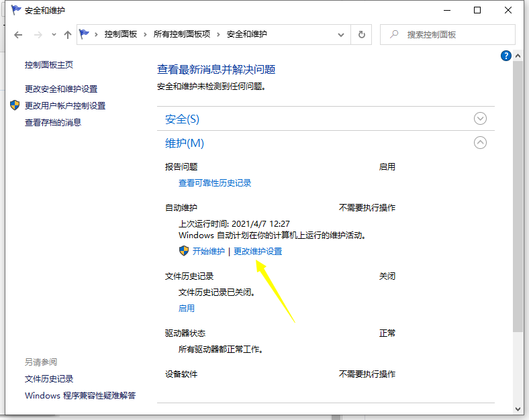The height and width of the screenshot is (420, 529).
Task: Focus the 搜索控制面板 search box
Action: pos(448,34)
